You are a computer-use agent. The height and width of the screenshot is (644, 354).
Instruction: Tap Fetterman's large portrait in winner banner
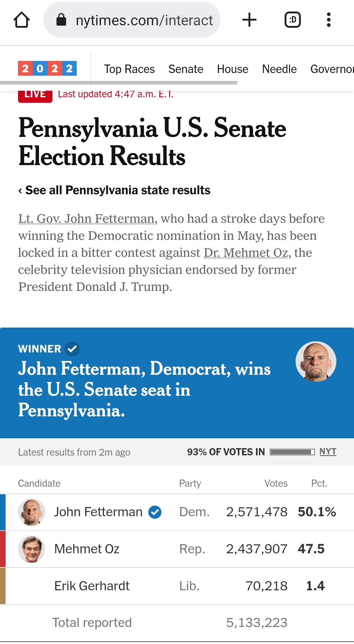316,361
